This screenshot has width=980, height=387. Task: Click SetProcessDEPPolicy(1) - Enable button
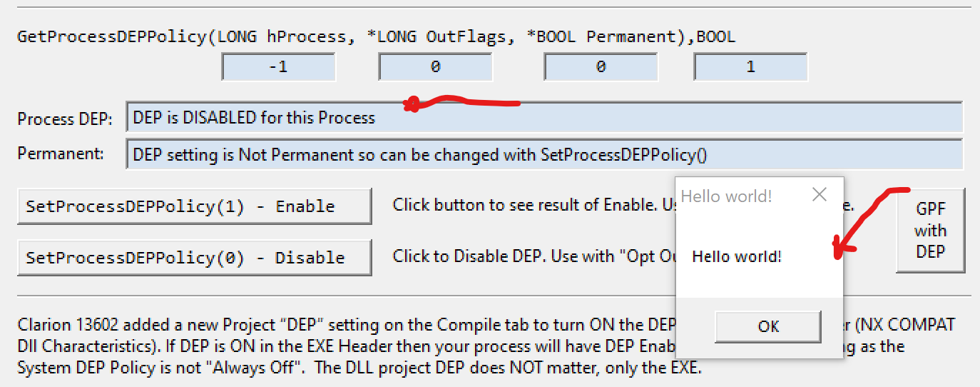point(194,206)
